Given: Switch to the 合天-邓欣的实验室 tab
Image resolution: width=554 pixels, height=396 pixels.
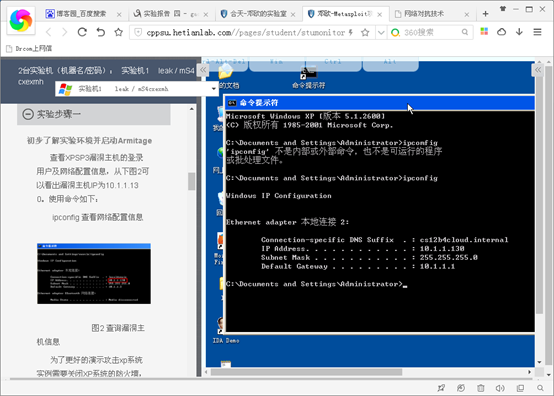Looking at the screenshot, I should point(258,14).
